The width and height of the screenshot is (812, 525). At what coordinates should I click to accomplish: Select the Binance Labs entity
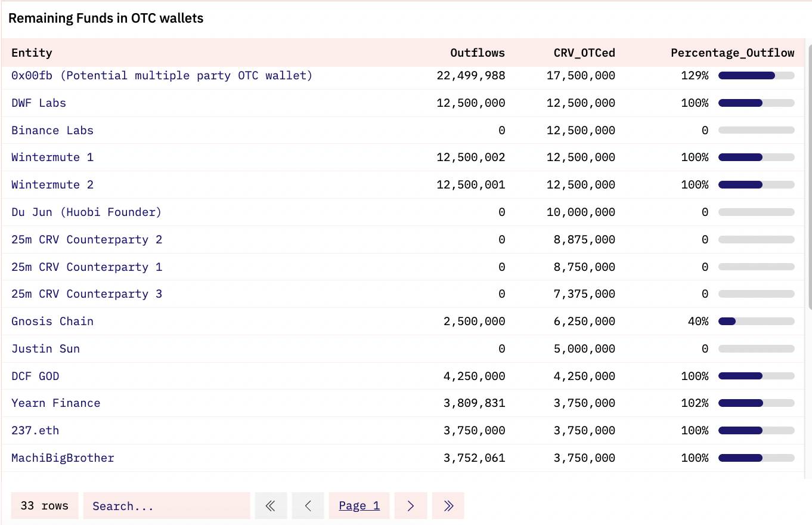click(x=52, y=130)
